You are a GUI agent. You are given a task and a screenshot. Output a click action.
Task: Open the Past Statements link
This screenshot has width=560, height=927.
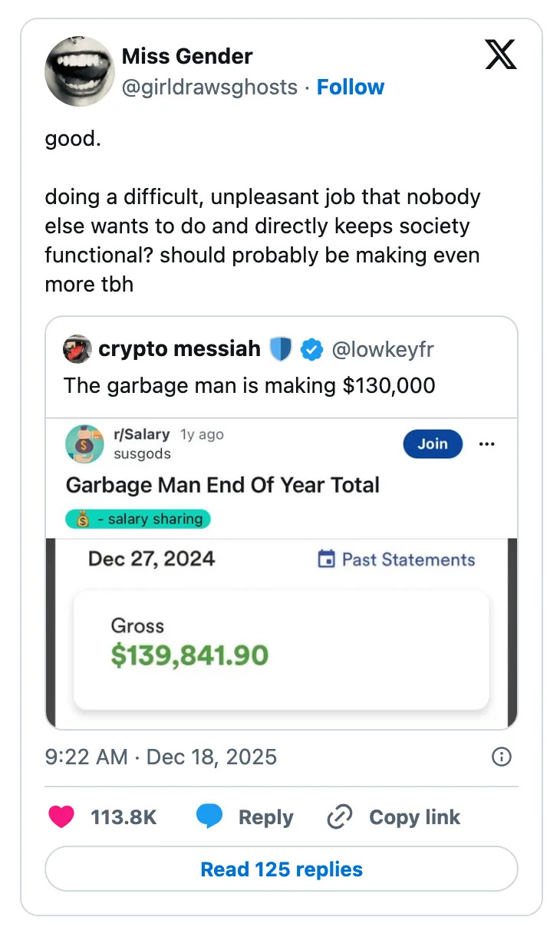408,559
